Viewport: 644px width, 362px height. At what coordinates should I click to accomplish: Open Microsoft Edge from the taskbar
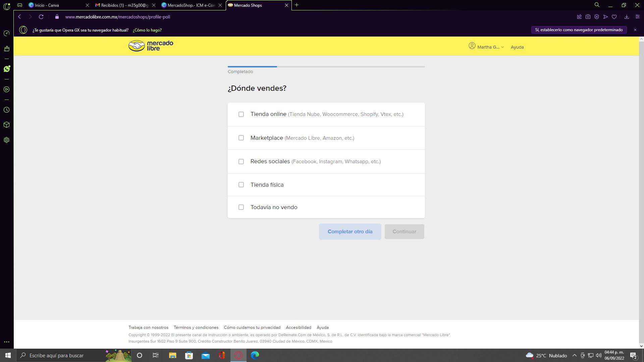coord(255,355)
